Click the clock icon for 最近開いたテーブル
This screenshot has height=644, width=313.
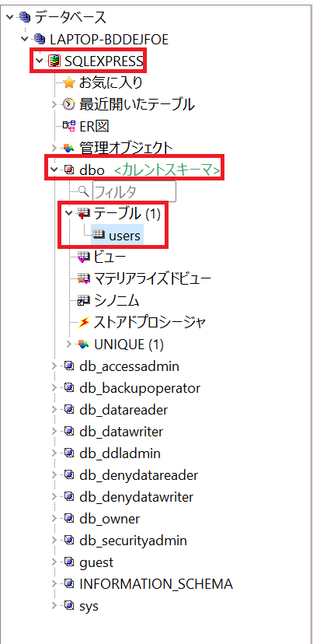69,105
